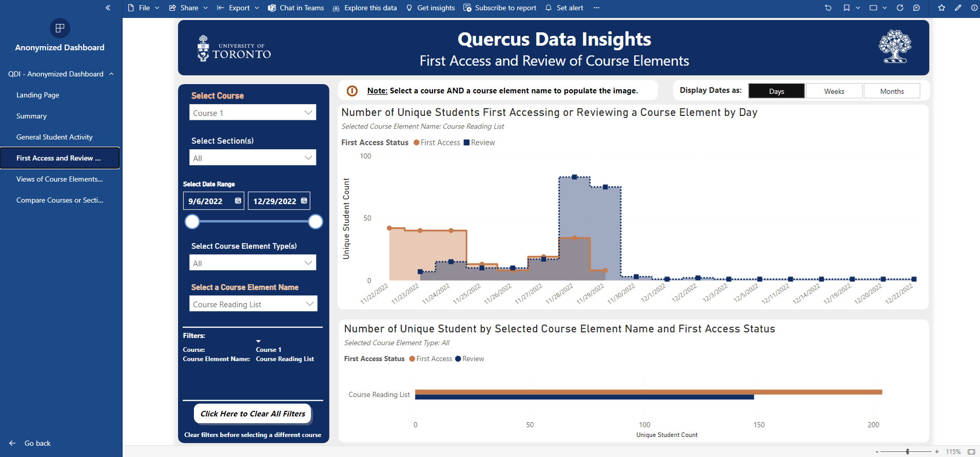Expand the Bookmarks dropdown arrow
Viewport: 980px width, 457px height.
(x=858, y=8)
